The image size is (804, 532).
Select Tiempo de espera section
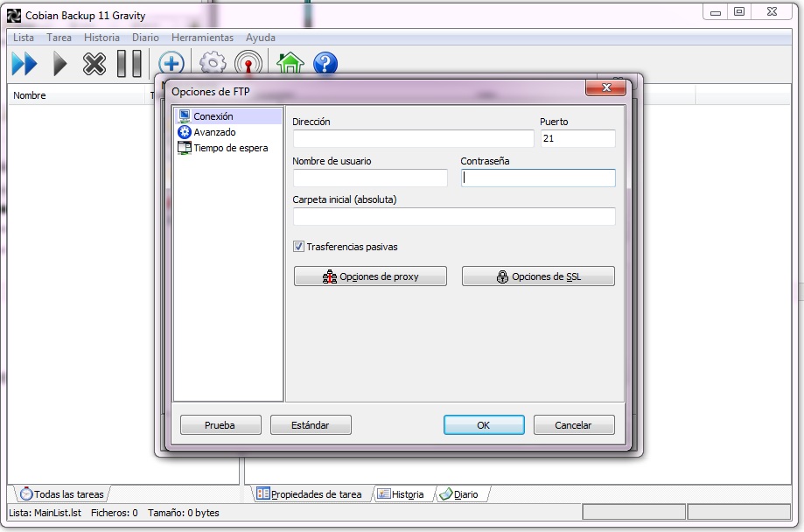(222, 148)
